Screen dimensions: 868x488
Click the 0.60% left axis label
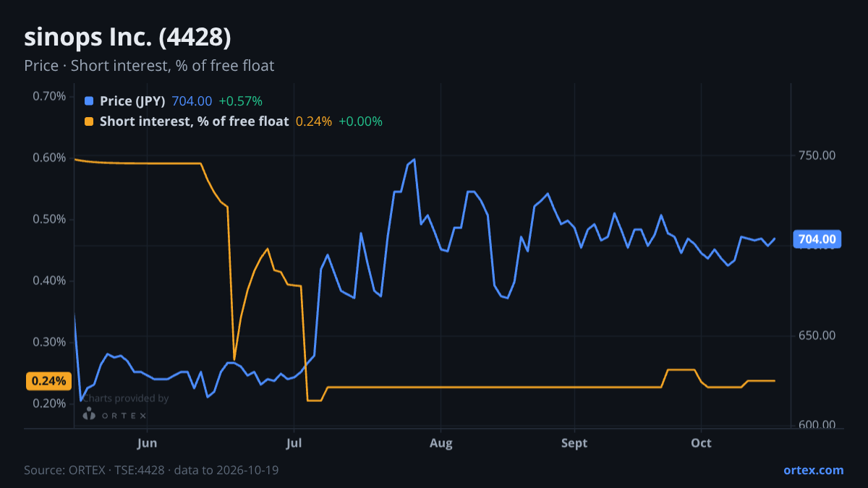(49, 158)
